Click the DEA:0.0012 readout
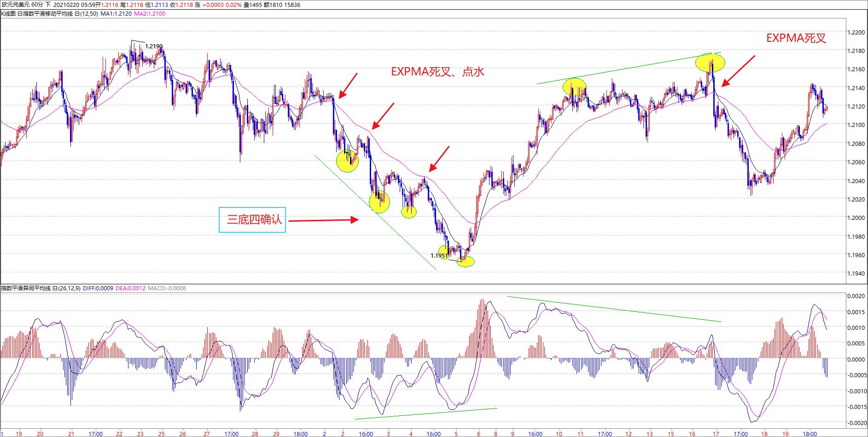Viewport: 868px width, 437px height. pos(130,288)
